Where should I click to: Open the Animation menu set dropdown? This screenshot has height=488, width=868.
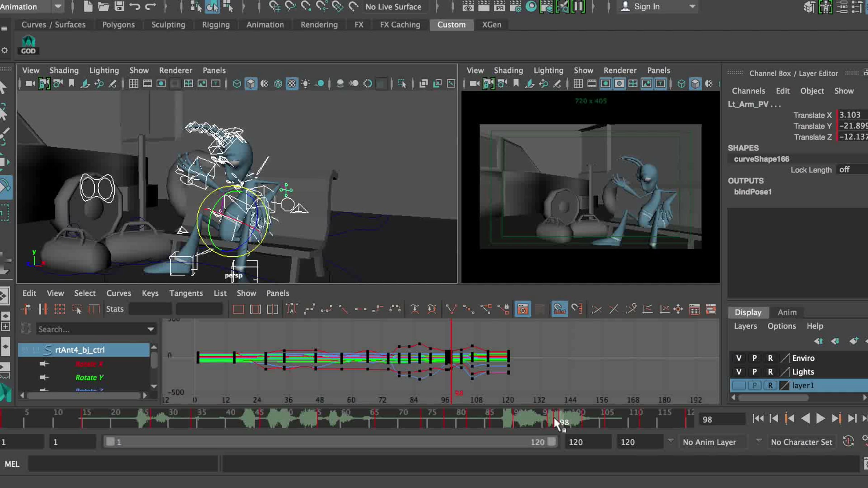click(58, 6)
